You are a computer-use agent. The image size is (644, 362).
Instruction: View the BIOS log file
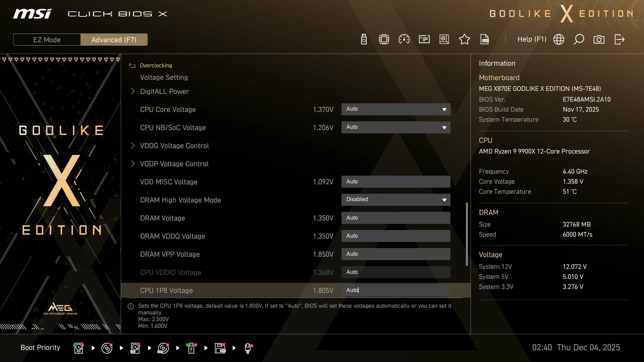pos(485,39)
